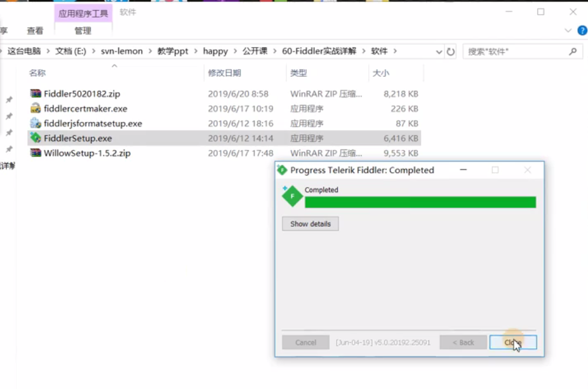Minimize the Fiddler installer dialog

point(464,170)
